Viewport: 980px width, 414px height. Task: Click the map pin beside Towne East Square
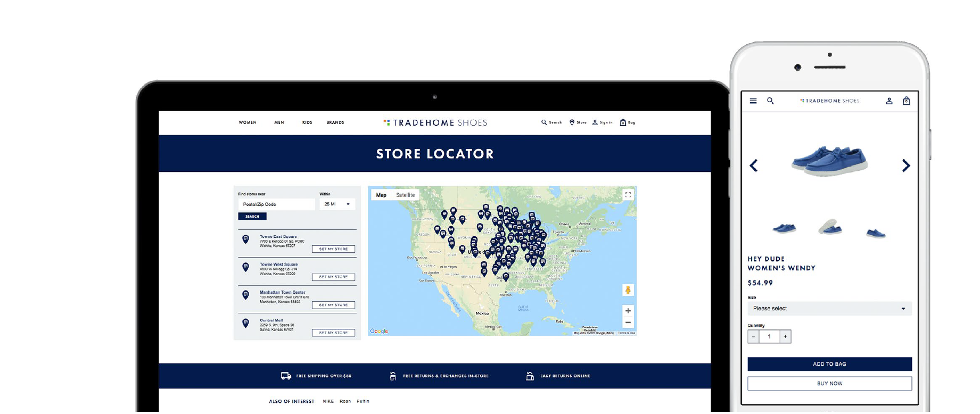point(245,239)
